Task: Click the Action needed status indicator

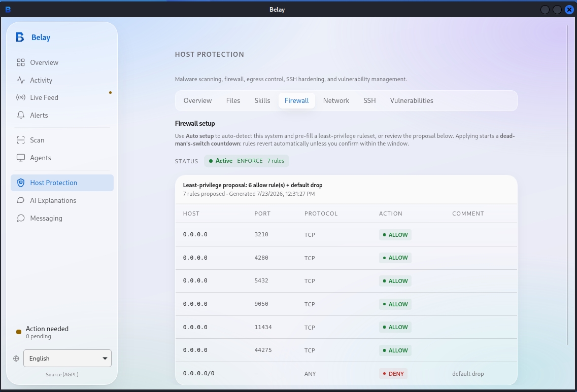Action: (x=19, y=332)
